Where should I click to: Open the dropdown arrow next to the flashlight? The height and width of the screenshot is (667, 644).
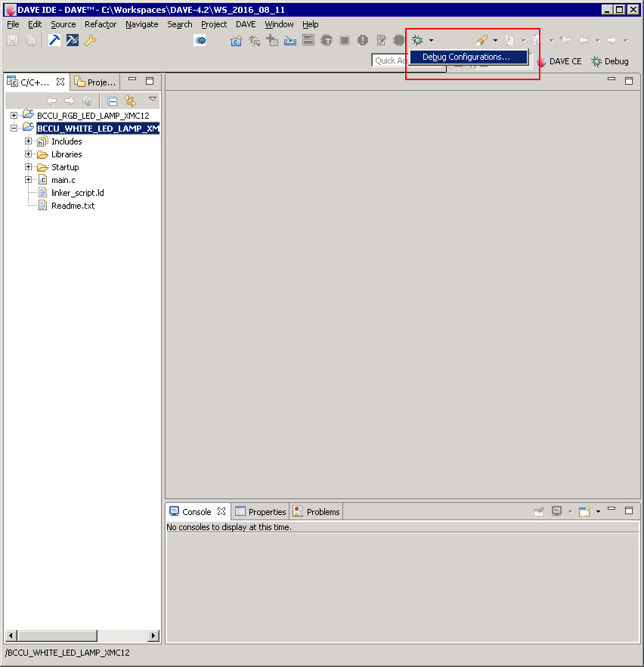tap(495, 40)
